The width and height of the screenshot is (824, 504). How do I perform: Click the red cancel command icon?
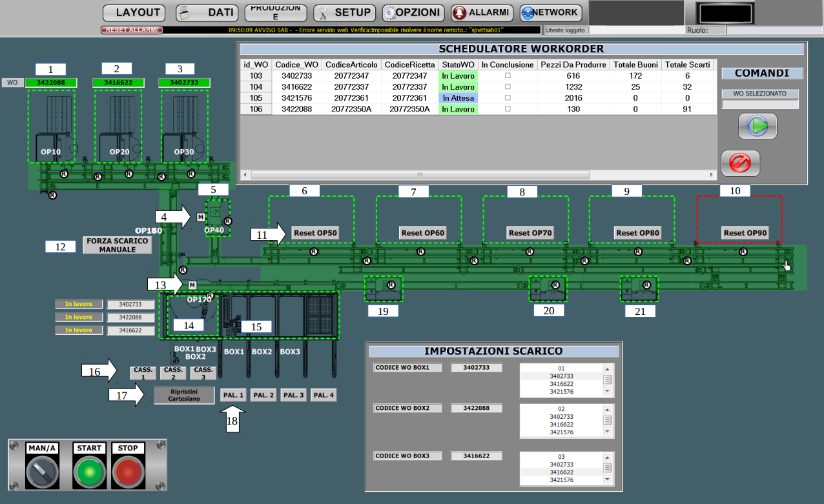pyautogui.click(x=740, y=163)
